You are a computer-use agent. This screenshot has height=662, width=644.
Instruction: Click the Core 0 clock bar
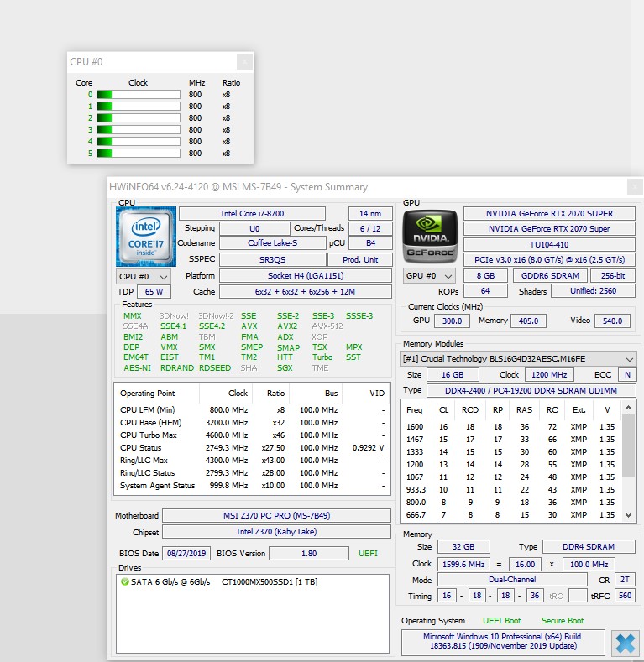139,95
